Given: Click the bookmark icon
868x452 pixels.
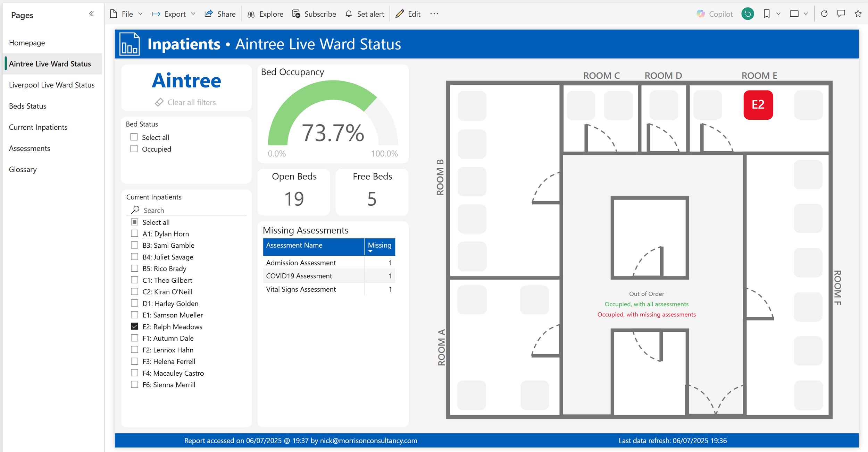Looking at the screenshot, I should pyautogui.click(x=767, y=14).
